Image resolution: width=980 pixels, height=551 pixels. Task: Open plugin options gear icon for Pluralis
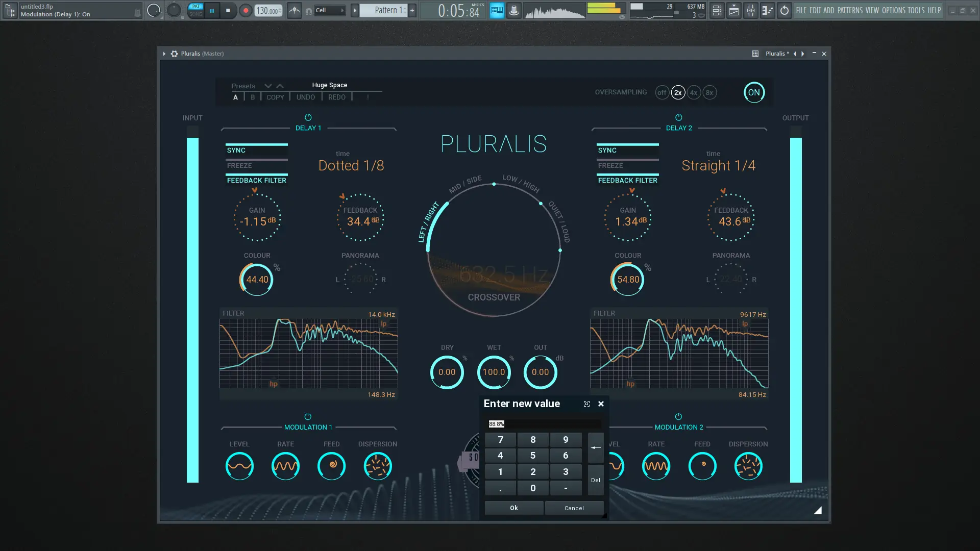174,54
